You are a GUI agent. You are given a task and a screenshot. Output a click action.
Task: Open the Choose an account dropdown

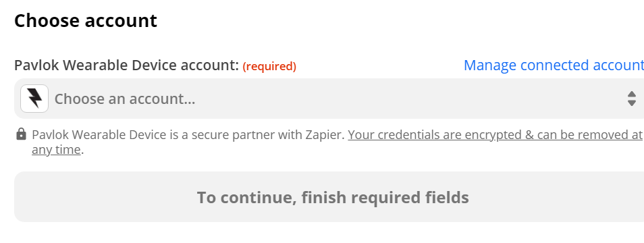329,99
